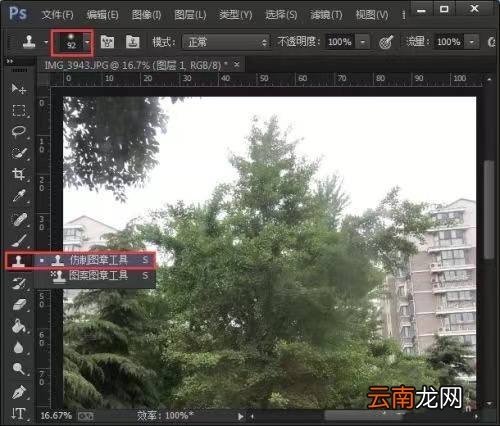This screenshot has width=500, height=426.
Task: Open the 编辑(E) menu
Action: point(102,15)
